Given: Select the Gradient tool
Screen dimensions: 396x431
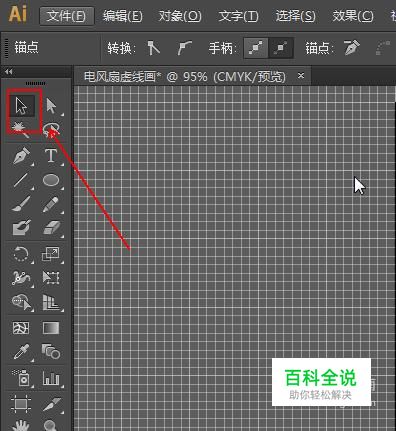Looking at the screenshot, I should [51, 328].
